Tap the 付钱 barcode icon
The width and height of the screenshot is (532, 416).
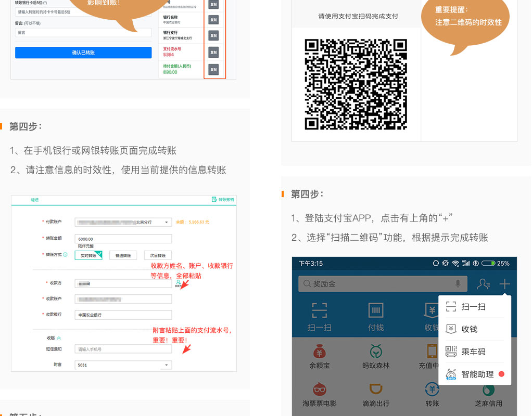click(x=376, y=310)
